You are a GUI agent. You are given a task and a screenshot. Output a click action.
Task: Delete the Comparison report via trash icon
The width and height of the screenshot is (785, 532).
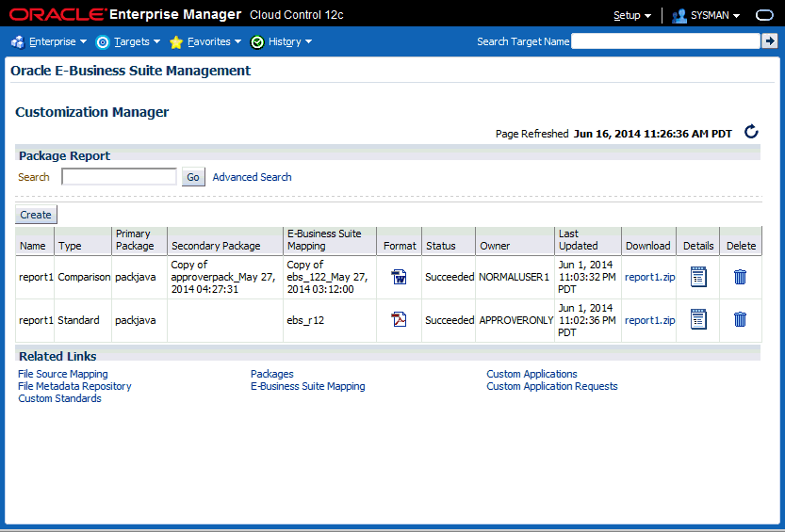(x=740, y=277)
